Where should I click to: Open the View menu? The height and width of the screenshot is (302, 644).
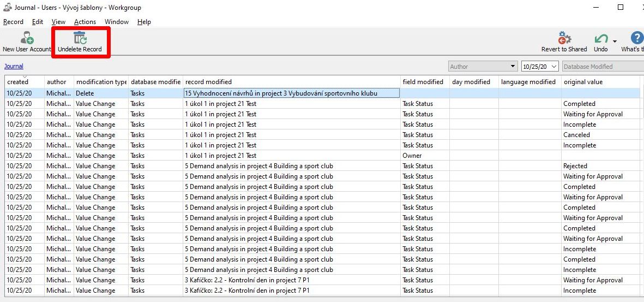pyautogui.click(x=58, y=22)
